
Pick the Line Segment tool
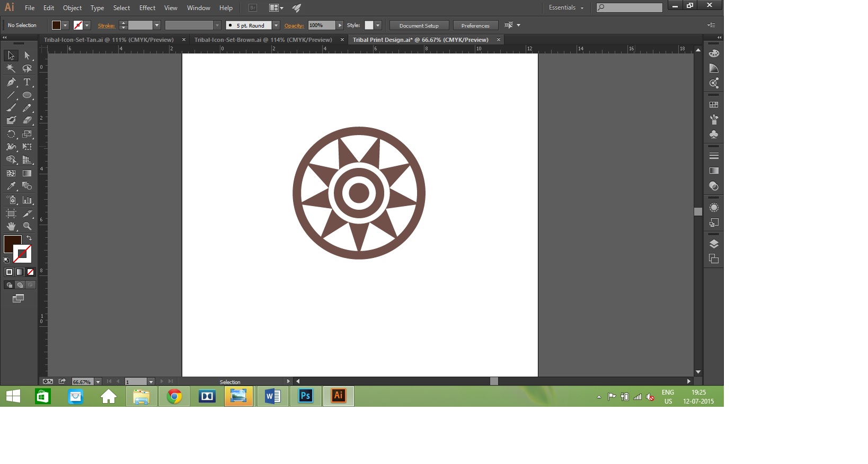[x=11, y=95]
